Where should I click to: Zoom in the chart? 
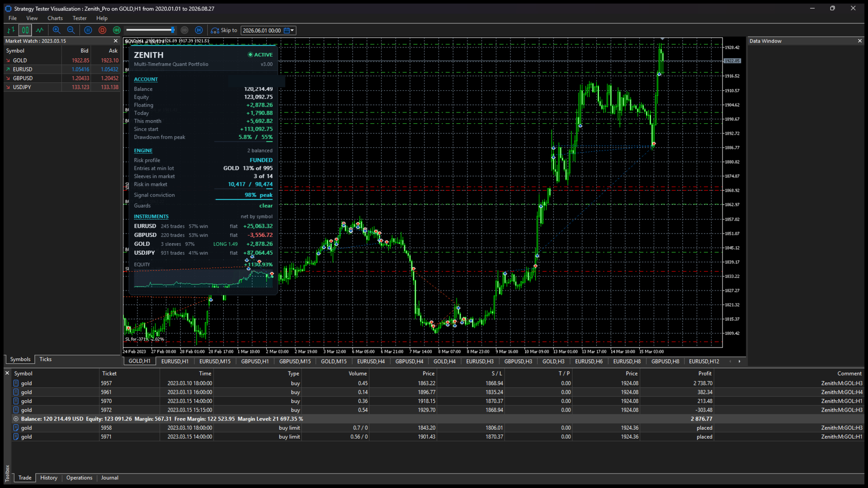pyautogui.click(x=57, y=30)
